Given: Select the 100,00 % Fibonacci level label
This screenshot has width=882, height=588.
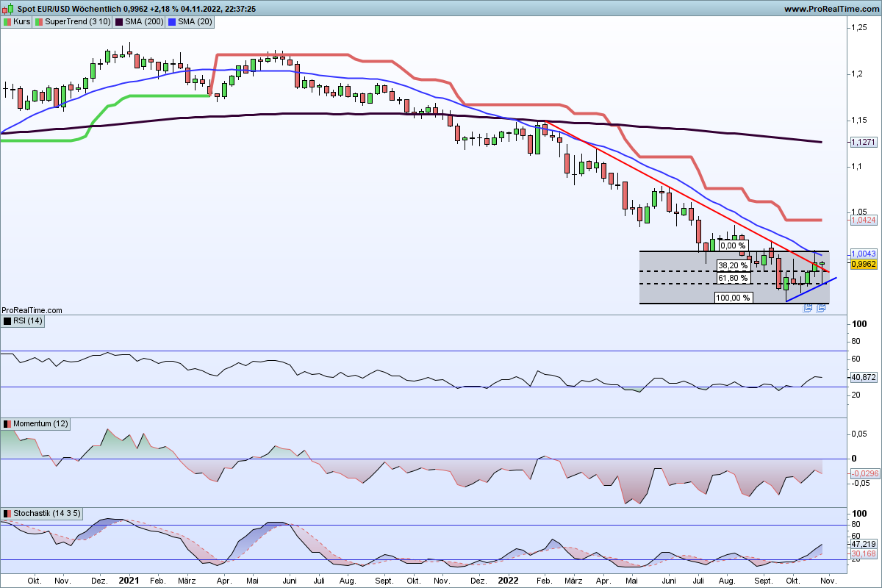Looking at the screenshot, I should tap(733, 298).
